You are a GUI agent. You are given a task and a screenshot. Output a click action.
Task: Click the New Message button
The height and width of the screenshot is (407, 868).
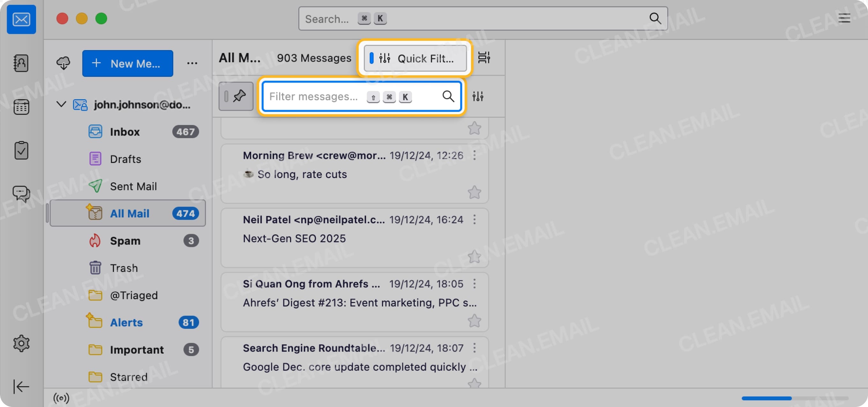click(x=127, y=63)
